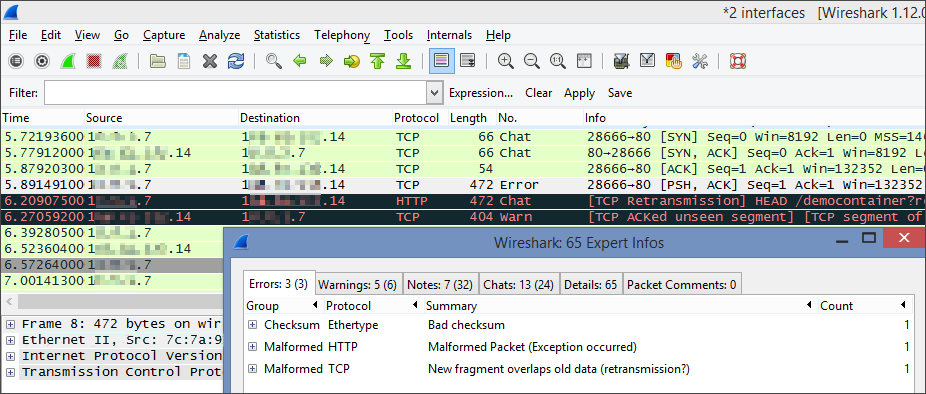The image size is (926, 394).
Task: Close this capture file (X icon)
Action: 210,61
